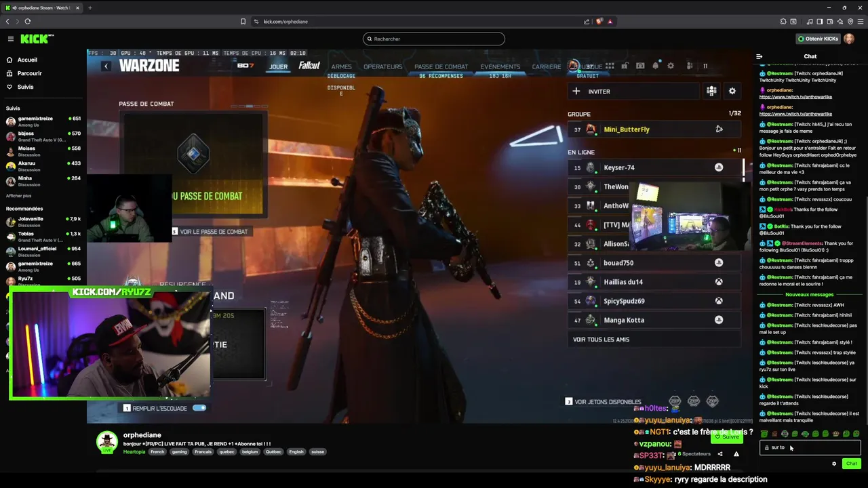Open recommended channel Tobias
This screenshot has width=868, height=488.
pos(43,237)
